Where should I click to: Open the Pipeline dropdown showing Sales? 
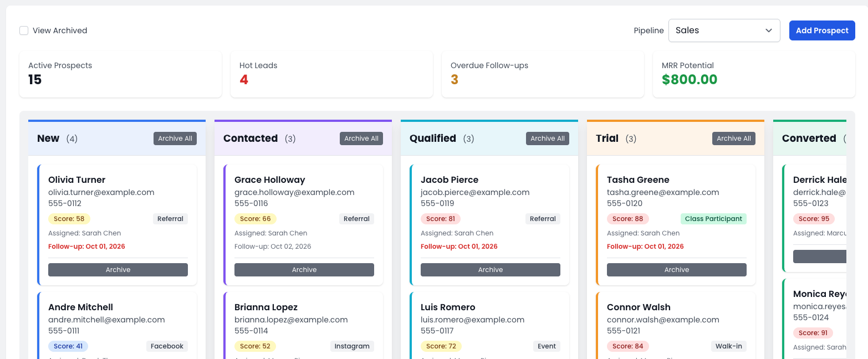tap(724, 30)
